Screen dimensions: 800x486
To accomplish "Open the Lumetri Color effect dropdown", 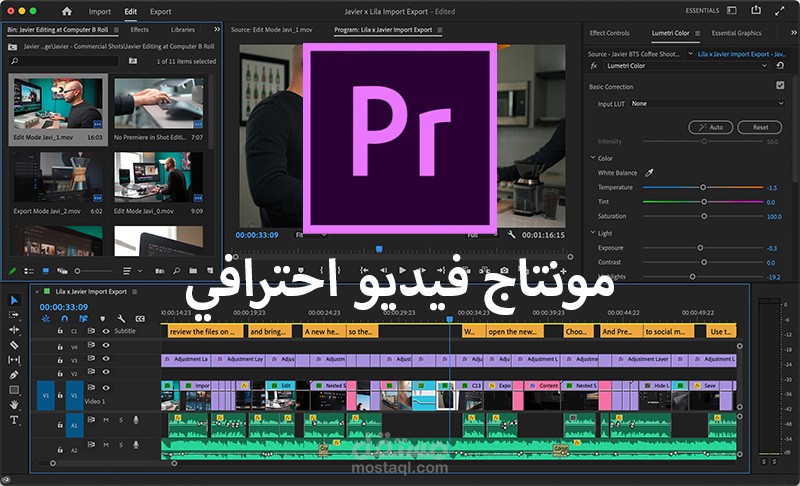I will (687, 66).
